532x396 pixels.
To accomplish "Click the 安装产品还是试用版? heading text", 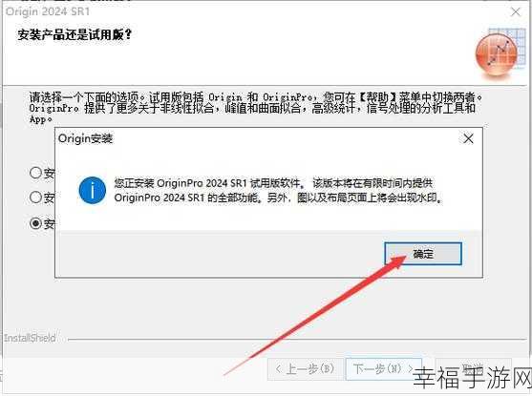I will 74,34.
